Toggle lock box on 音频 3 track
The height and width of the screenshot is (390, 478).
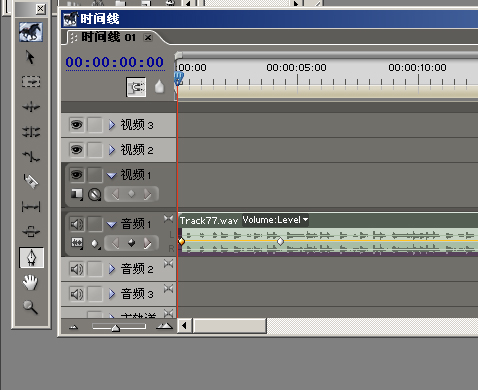(x=95, y=294)
